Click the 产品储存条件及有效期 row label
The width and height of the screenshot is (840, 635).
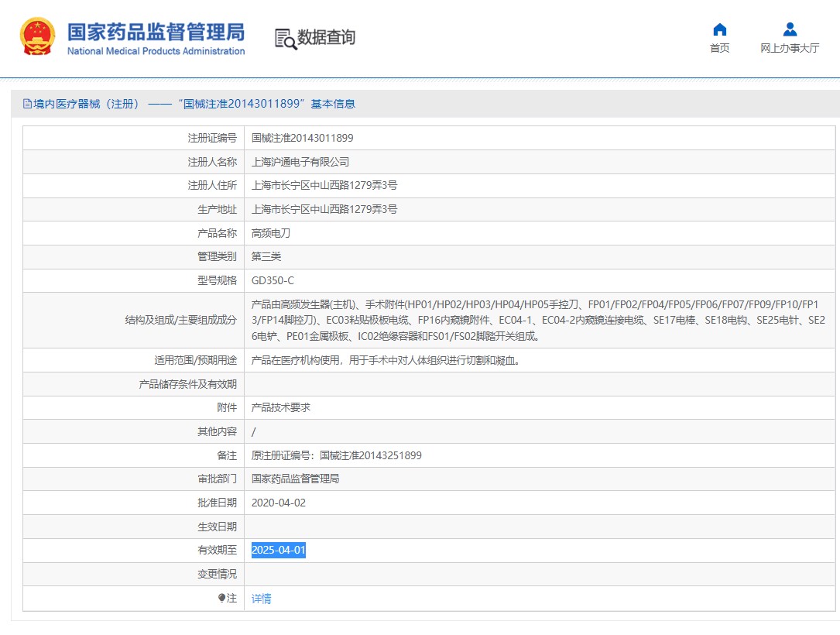tap(187, 384)
